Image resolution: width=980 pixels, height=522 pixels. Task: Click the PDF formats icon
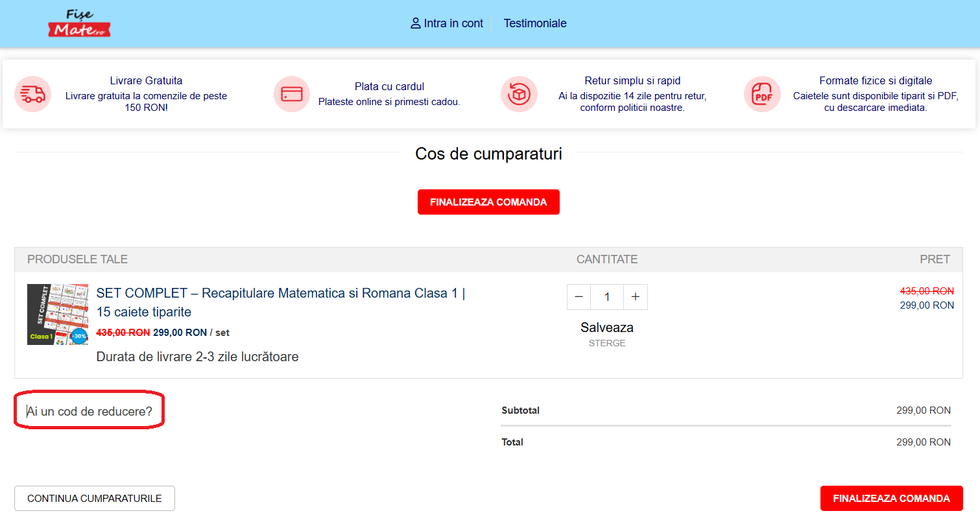(x=762, y=94)
